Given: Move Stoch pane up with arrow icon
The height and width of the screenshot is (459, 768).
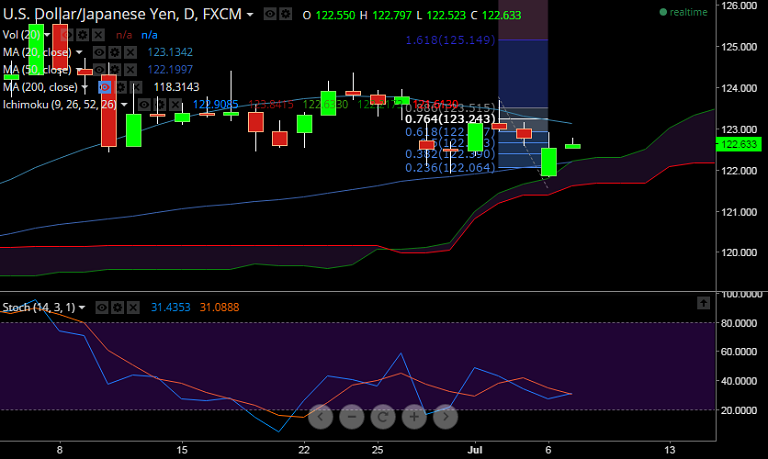Looking at the screenshot, I should (703, 303).
